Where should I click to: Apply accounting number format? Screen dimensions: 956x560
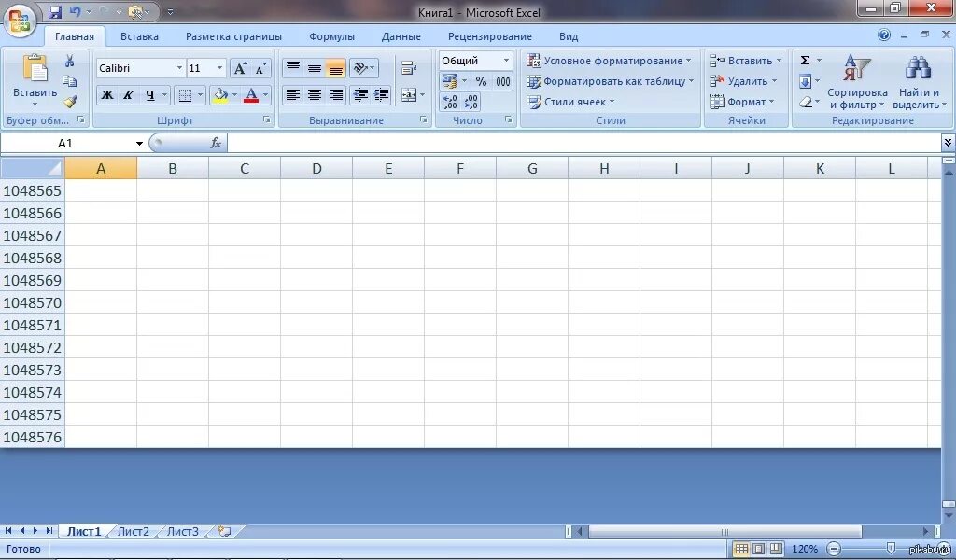point(450,81)
